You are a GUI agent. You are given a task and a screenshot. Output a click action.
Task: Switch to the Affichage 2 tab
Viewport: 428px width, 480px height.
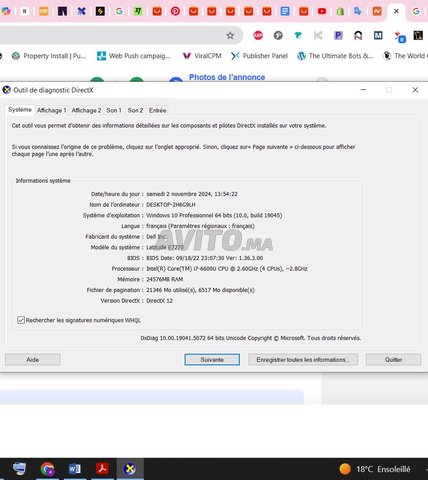coord(86,110)
